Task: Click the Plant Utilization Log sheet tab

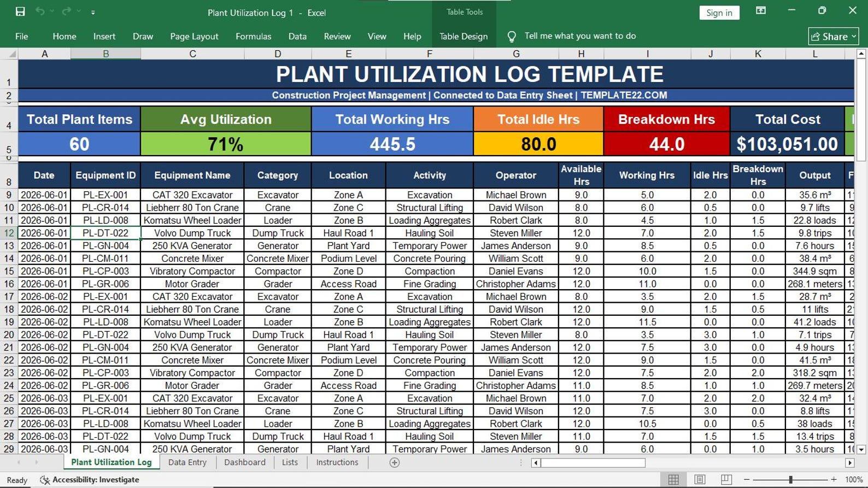Action: click(x=112, y=462)
